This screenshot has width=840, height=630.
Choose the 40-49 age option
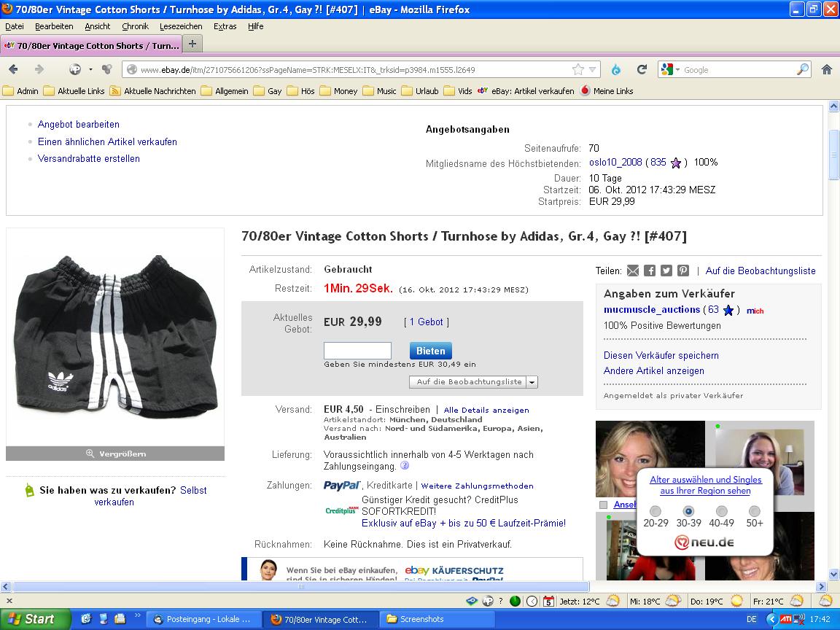pyautogui.click(x=721, y=511)
